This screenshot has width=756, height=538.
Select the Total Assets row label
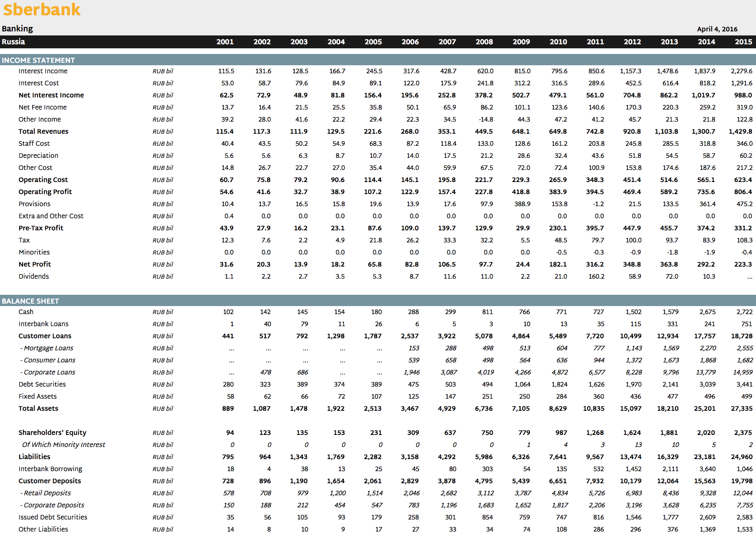pyautogui.click(x=38, y=409)
